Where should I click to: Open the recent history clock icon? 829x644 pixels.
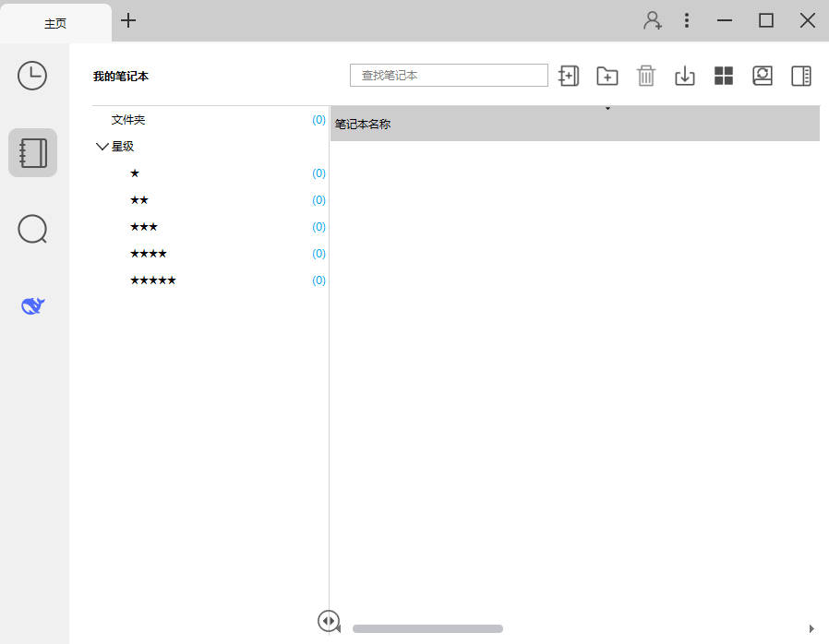click(x=32, y=76)
